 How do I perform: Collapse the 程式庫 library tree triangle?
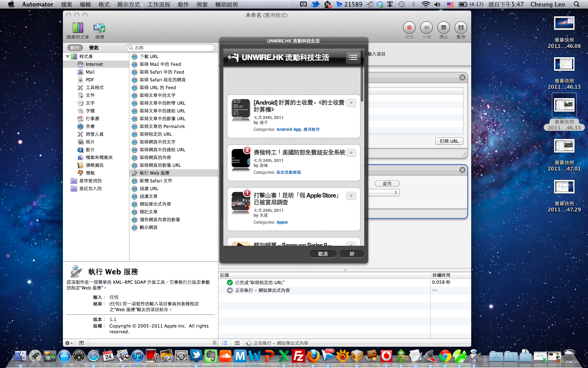(68, 56)
